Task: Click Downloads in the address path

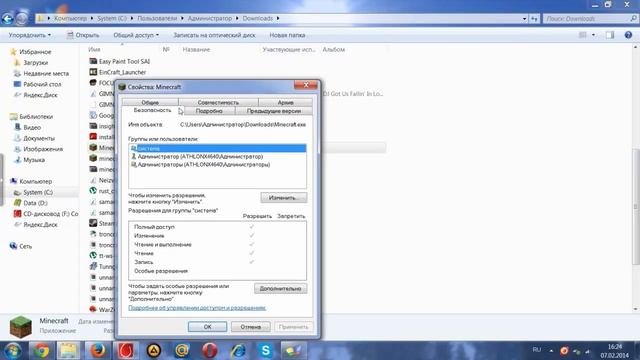Action: (258, 18)
